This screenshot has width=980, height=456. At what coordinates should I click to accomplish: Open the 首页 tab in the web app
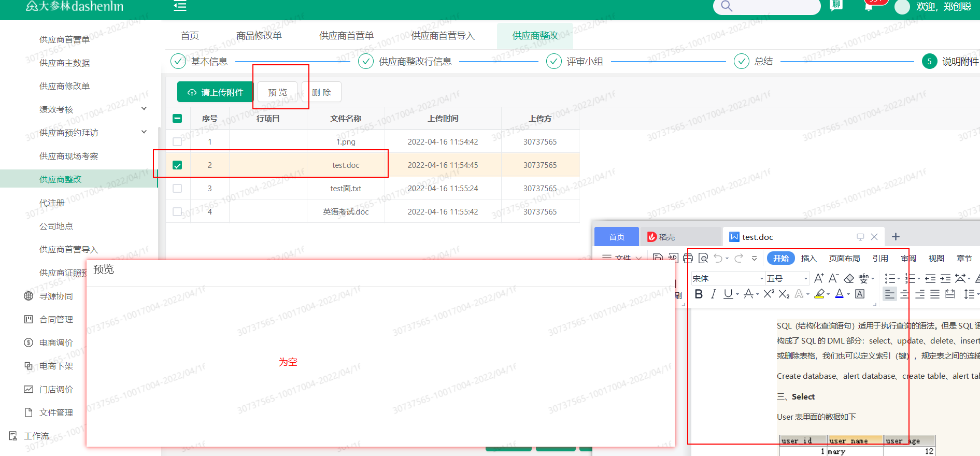click(x=190, y=35)
